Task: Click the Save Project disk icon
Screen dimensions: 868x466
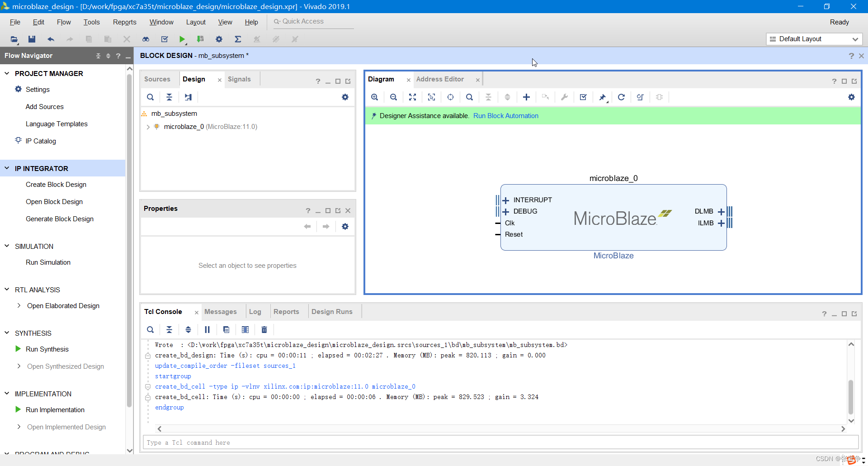Action: click(x=32, y=39)
